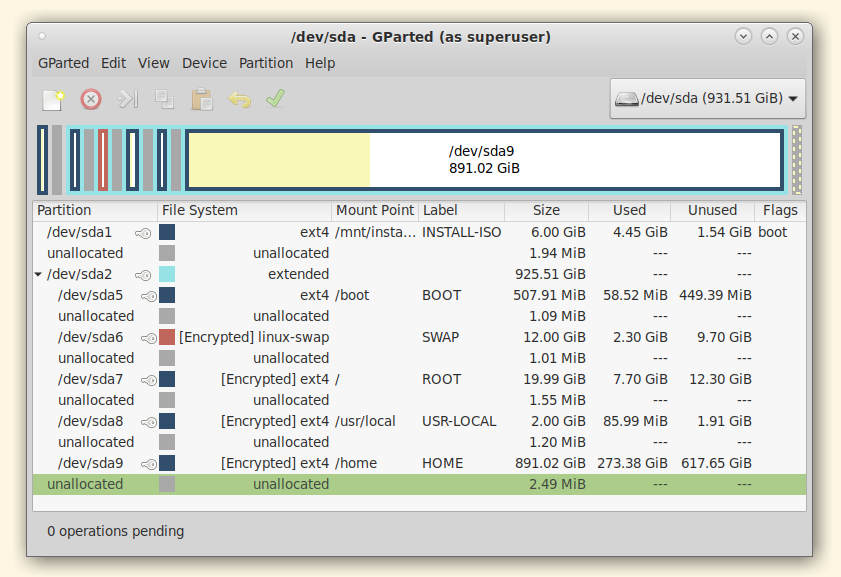Image resolution: width=841 pixels, height=577 pixels.
Task: Click the cyan extended swatch for /dev/sda2
Action: point(167,274)
